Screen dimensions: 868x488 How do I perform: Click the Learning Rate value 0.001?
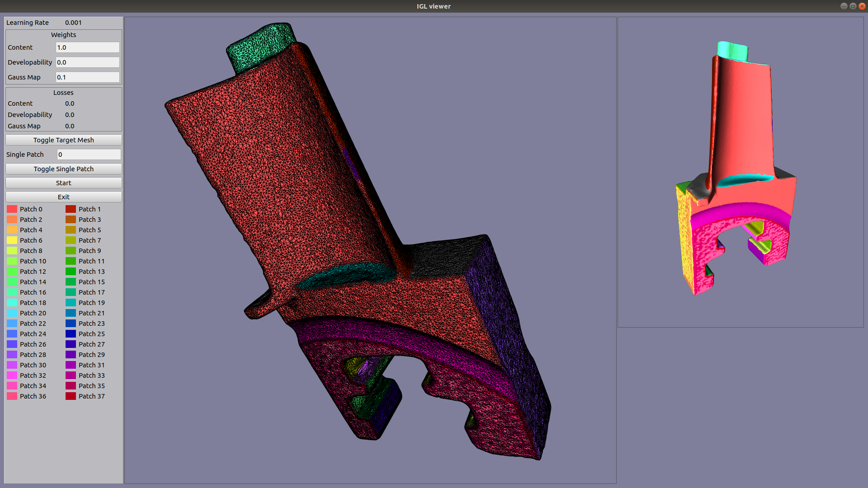coord(73,23)
